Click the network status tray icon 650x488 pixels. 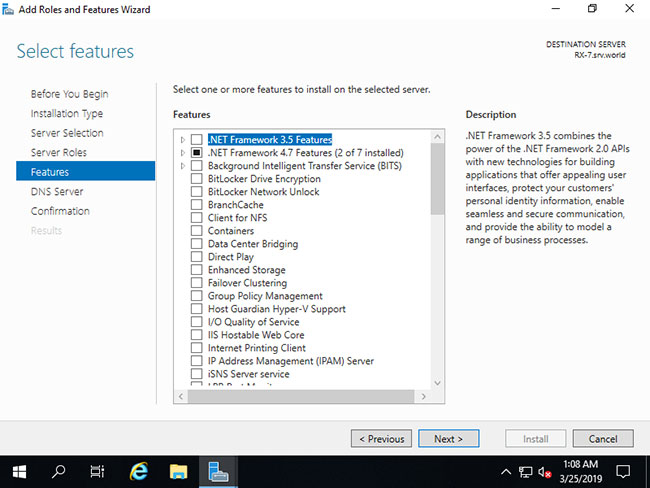[525, 472]
